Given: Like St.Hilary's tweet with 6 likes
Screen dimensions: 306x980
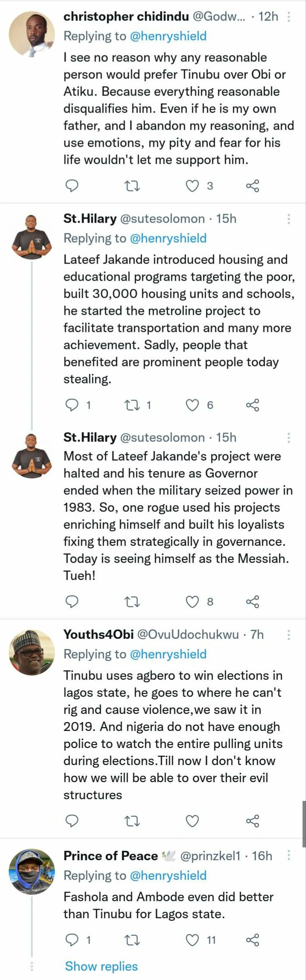Looking at the screenshot, I should (192, 405).
